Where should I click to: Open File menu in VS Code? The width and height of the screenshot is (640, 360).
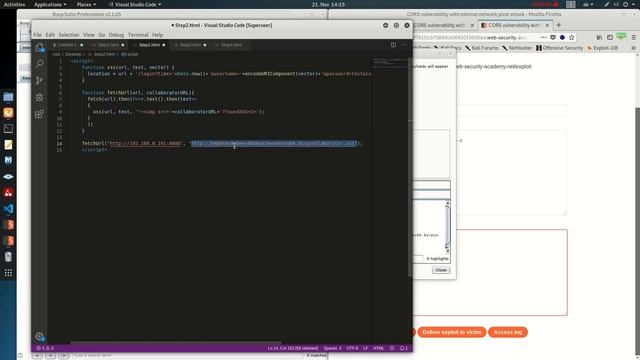click(38, 35)
